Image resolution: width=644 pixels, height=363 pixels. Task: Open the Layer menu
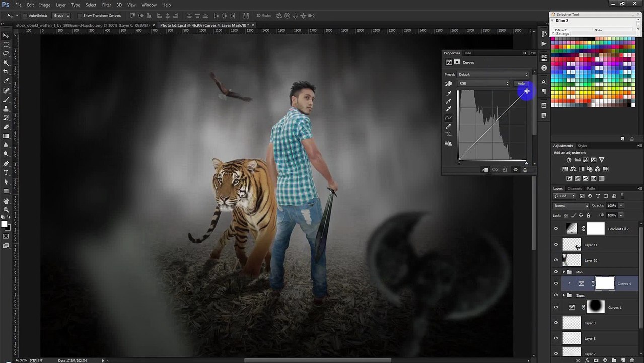(60, 5)
